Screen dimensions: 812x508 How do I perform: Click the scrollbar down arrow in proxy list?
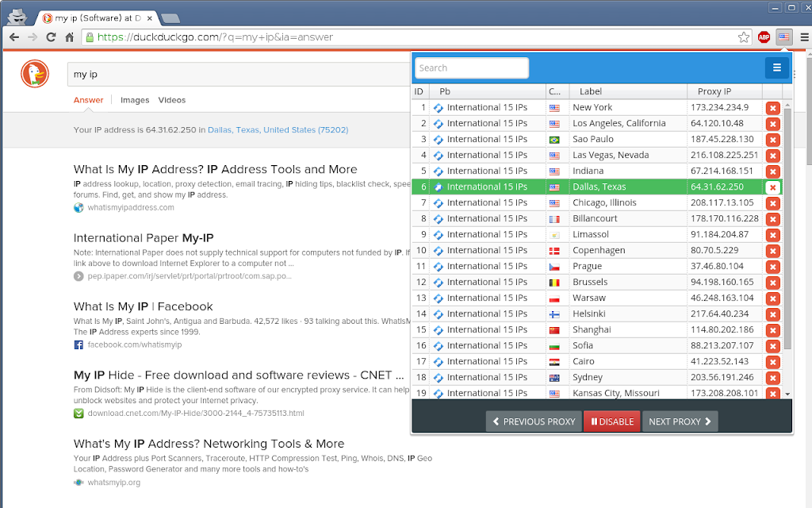[x=787, y=394]
